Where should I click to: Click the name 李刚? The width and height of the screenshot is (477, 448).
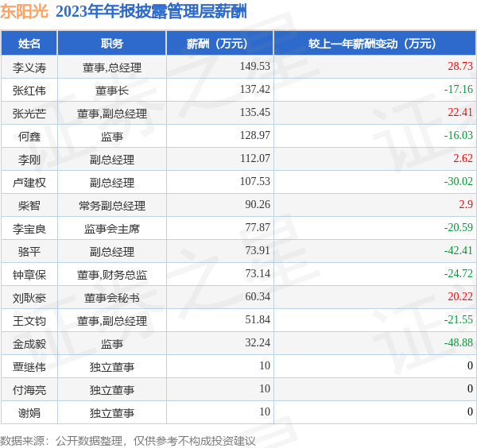point(29,160)
